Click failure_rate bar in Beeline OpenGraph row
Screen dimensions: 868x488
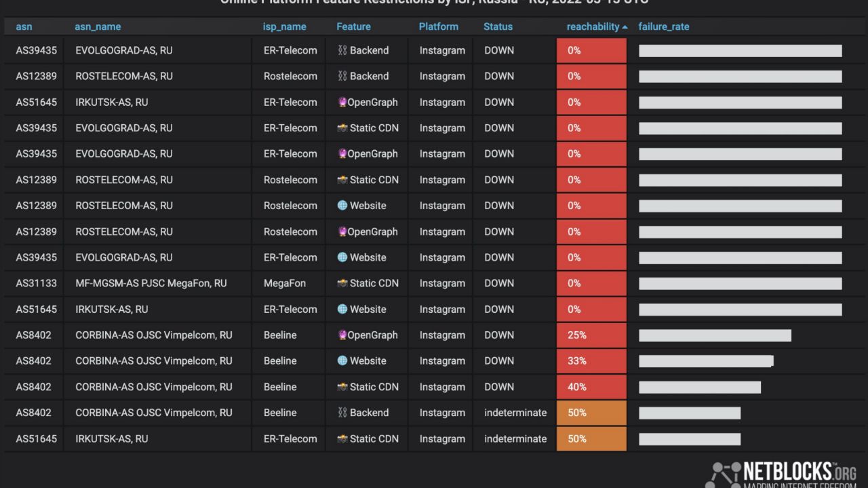[715, 335]
